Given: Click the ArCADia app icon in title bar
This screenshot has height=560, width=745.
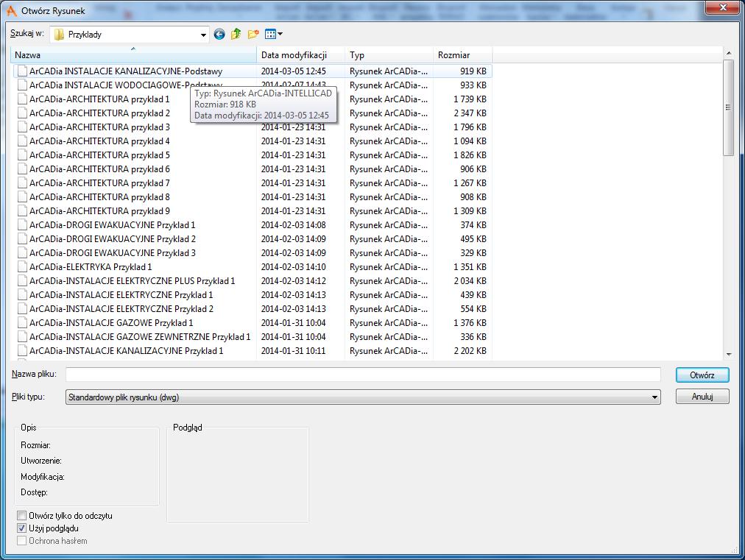Looking at the screenshot, I should 11,10.
